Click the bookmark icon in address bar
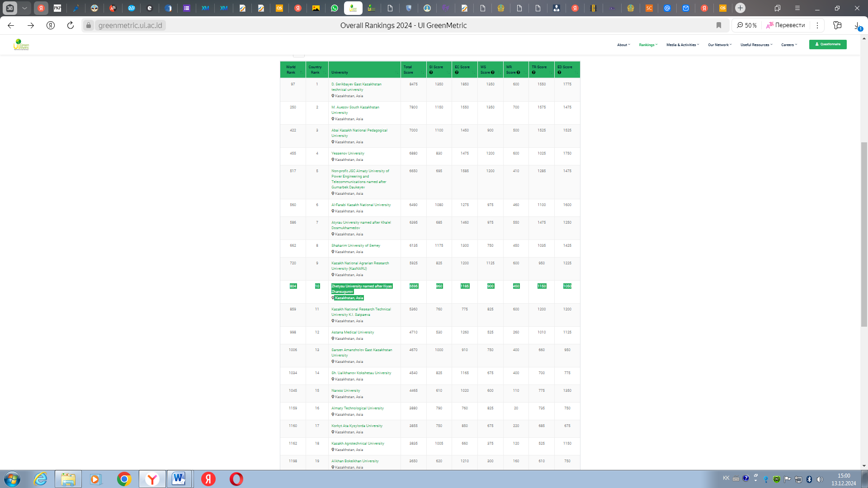 (x=719, y=25)
